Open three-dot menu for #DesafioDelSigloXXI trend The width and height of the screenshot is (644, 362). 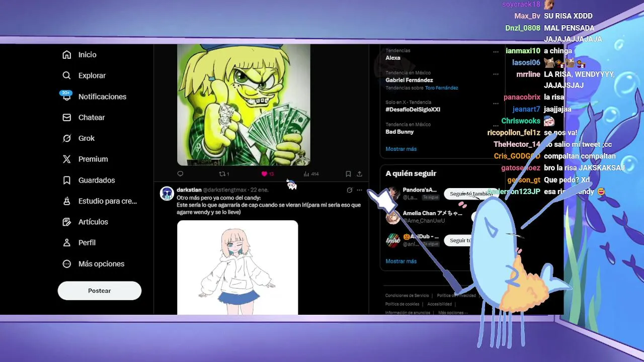(x=496, y=103)
